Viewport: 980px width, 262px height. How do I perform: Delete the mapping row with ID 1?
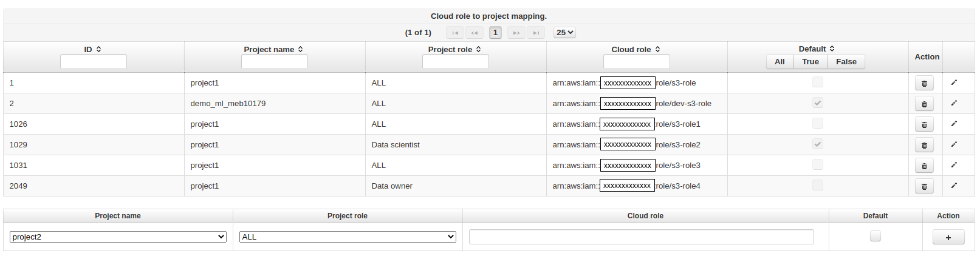[924, 84]
